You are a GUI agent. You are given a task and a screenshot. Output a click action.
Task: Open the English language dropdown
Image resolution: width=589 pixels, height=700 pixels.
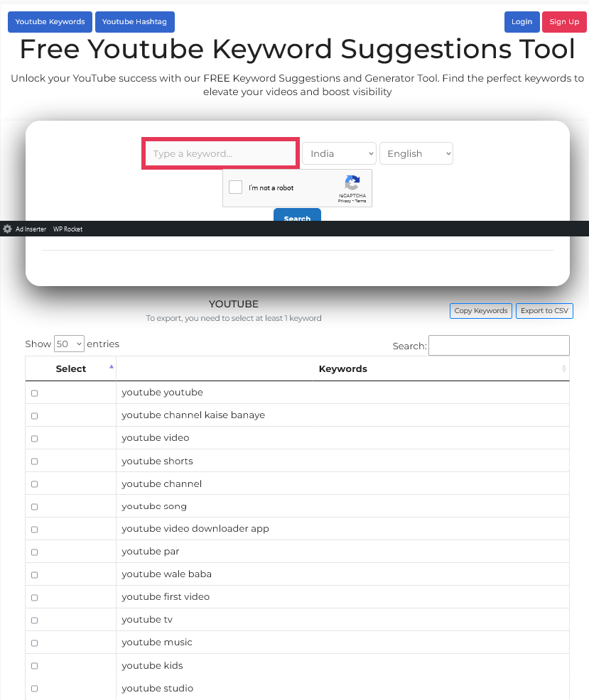pos(416,153)
